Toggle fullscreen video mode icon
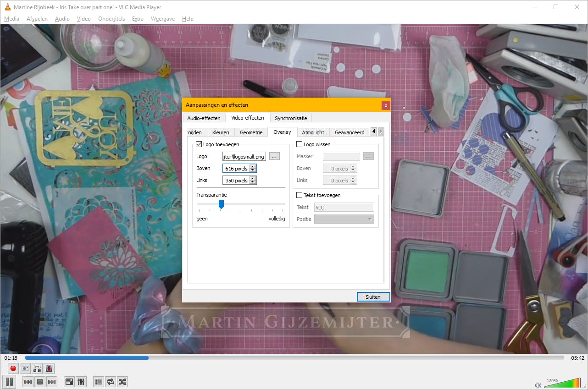This screenshot has width=588, height=390. pos(69,382)
